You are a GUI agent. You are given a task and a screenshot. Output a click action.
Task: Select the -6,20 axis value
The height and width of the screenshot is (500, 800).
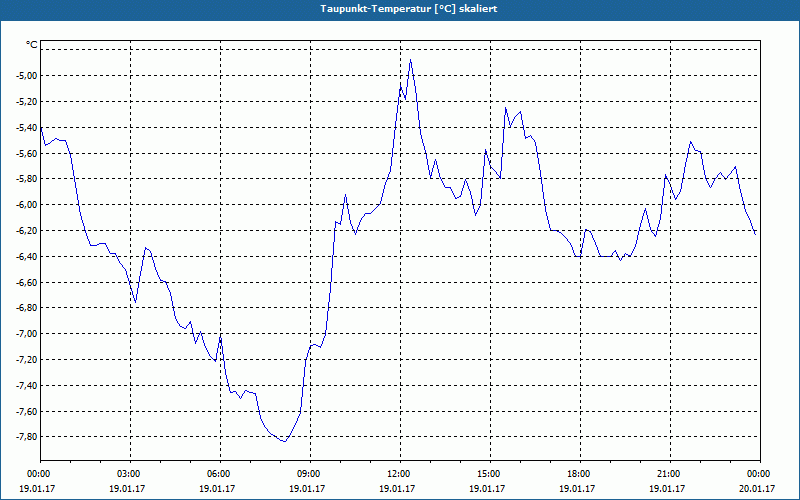[27, 231]
